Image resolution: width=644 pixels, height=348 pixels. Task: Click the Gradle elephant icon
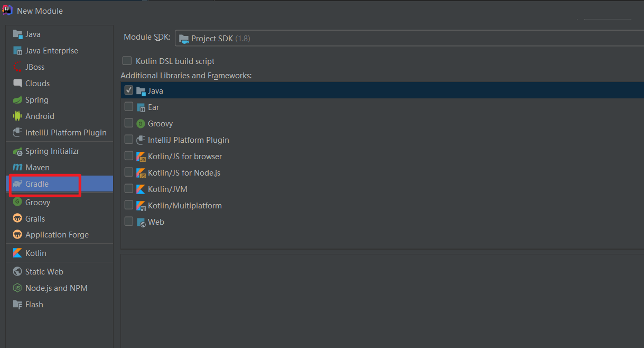click(17, 184)
